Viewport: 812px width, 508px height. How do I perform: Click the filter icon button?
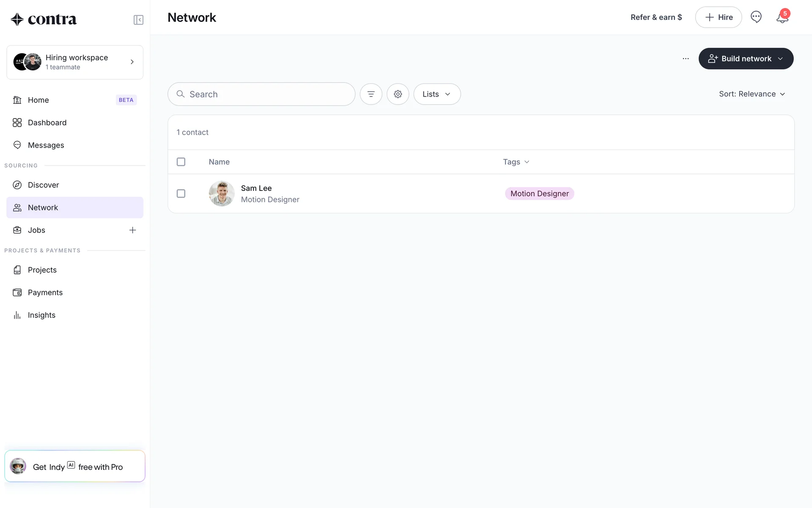371,94
